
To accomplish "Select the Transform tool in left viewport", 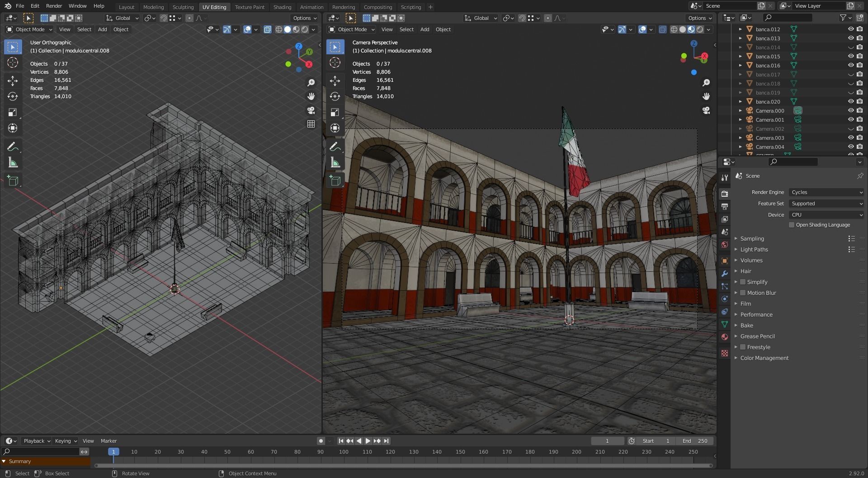I will [x=13, y=128].
